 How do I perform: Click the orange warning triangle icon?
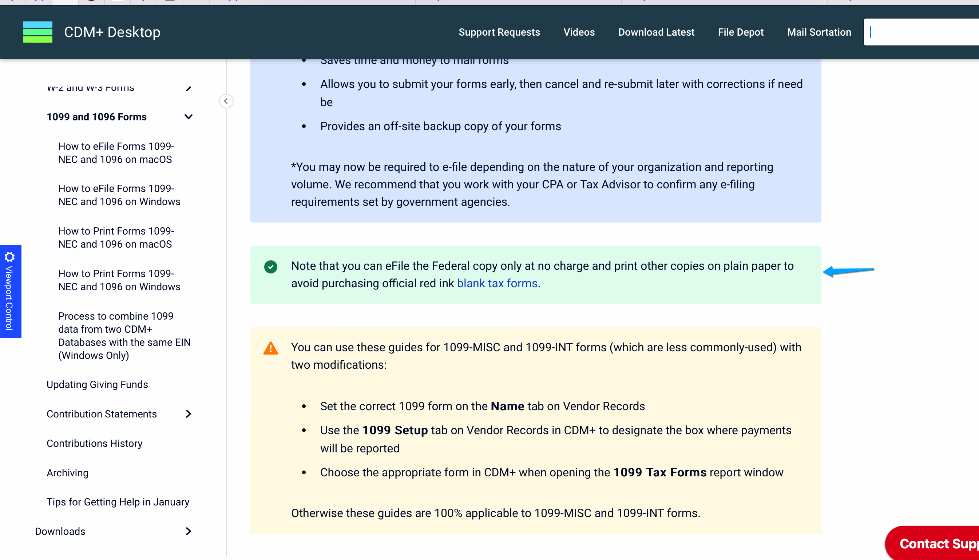click(270, 348)
